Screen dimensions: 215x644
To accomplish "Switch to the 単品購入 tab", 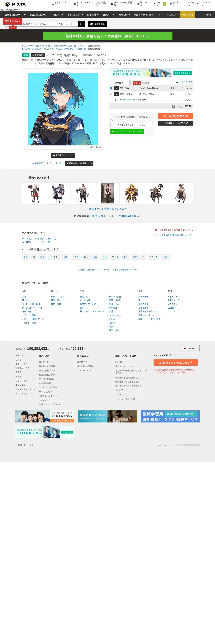I will (119, 83).
